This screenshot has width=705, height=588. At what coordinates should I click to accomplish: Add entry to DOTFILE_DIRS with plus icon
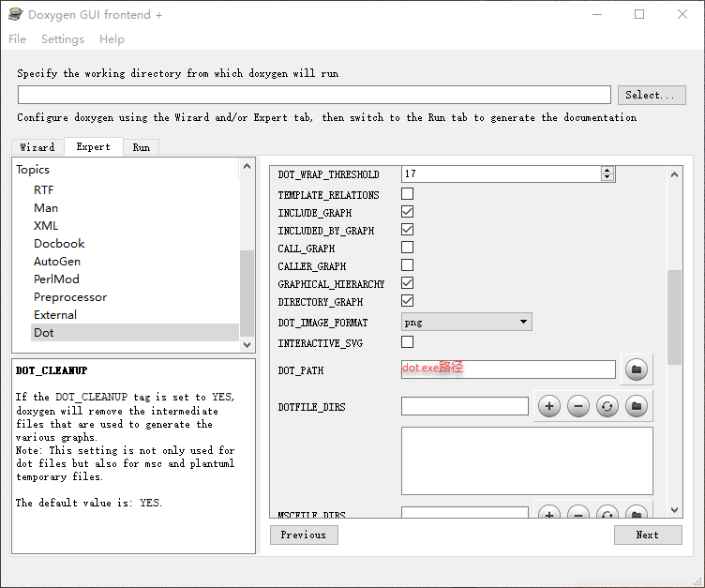(x=549, y=406)
